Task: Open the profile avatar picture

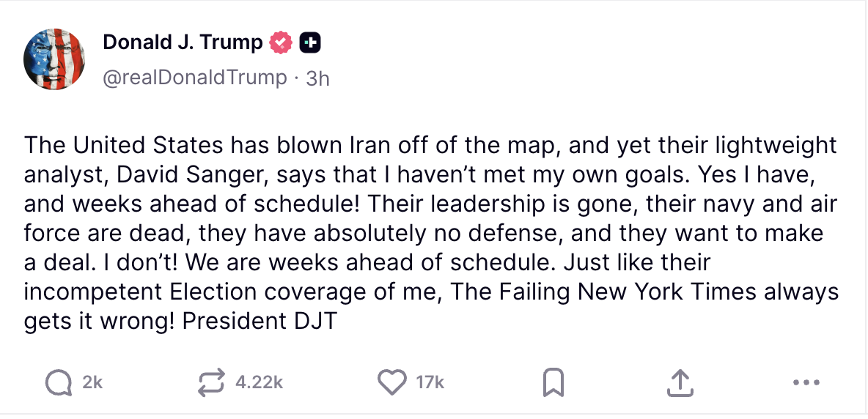Action: pyautogui.click(x=54, y=60)
